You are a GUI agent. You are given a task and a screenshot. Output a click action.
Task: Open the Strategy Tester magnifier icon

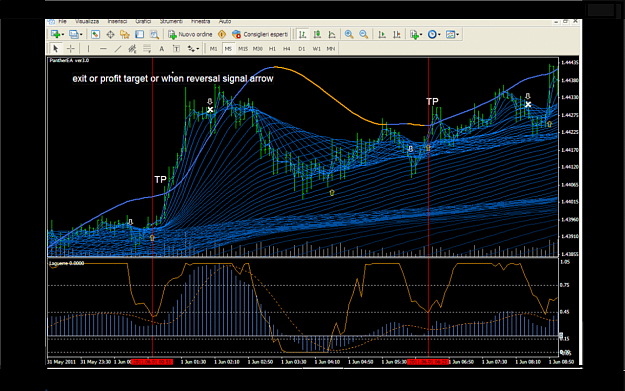click(x=154, y=34)
